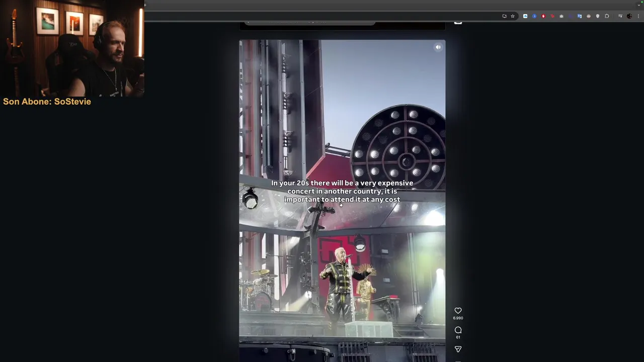Click the "Son Abone: SoStevie" overlay text

[47, 102]
